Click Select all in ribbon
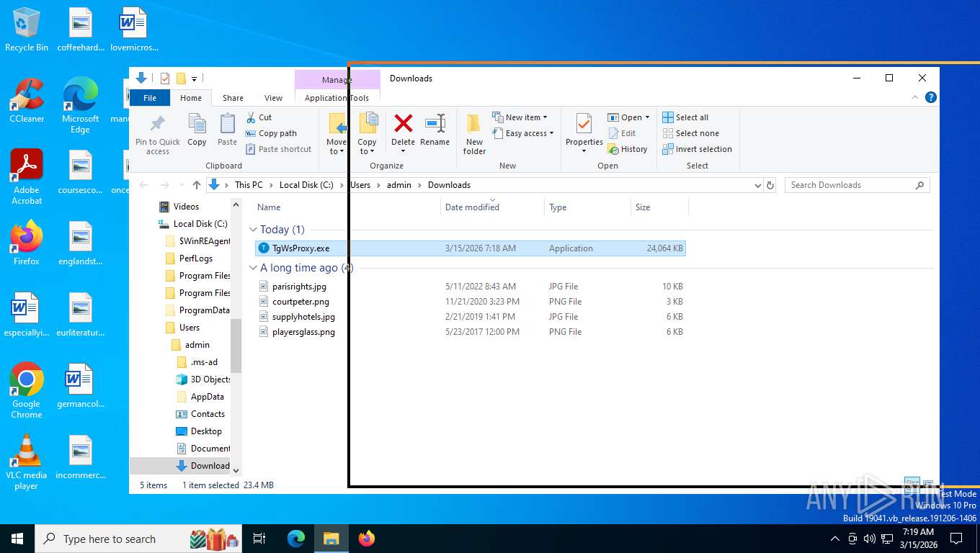 pos(685,117)
